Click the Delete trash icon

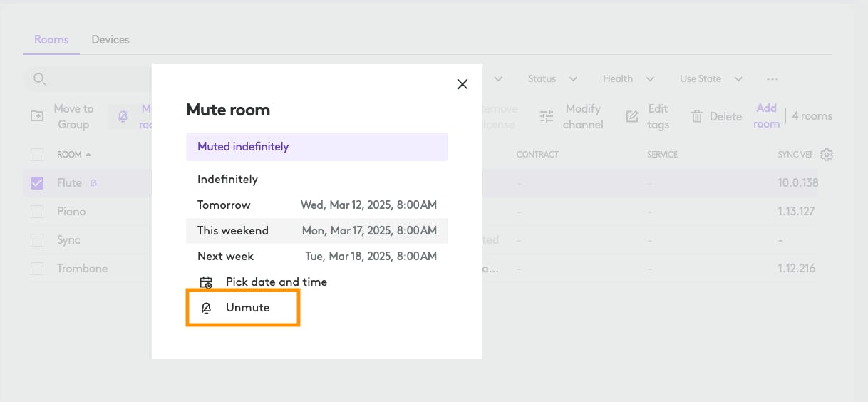click(697, 117)
